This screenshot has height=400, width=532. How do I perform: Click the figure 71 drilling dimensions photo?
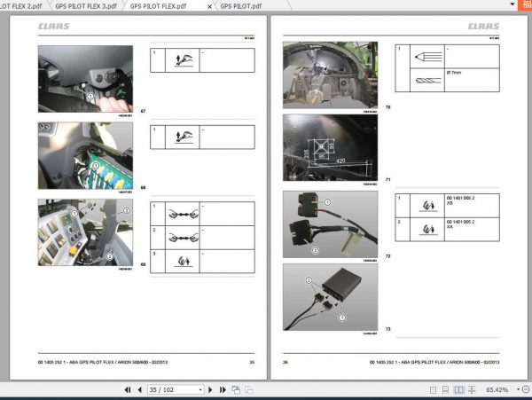(x=330, y=147)
